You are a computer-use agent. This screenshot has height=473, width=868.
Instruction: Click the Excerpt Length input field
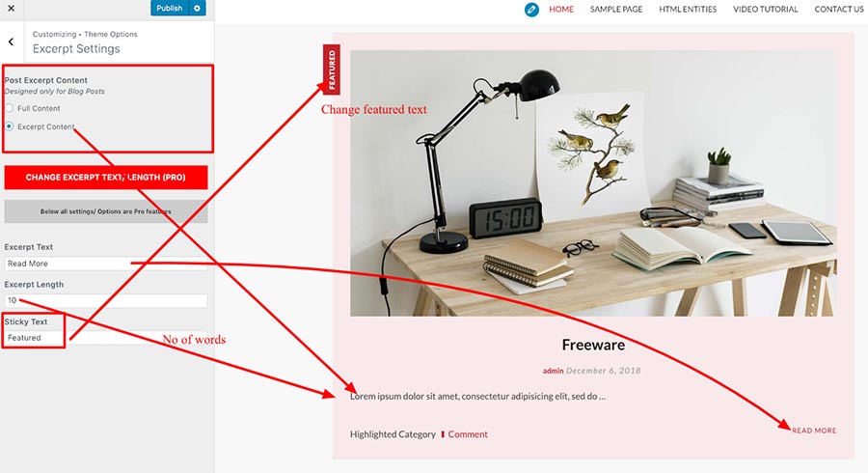pos(106,301)
